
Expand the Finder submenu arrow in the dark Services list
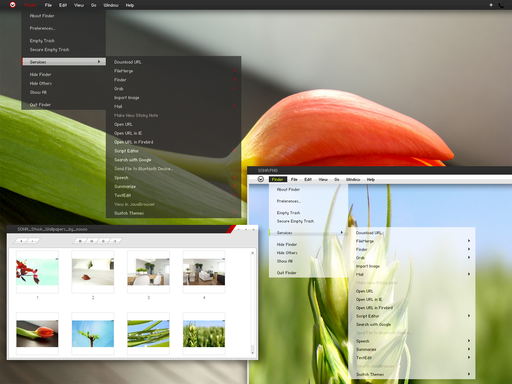(x=235, y=79)
